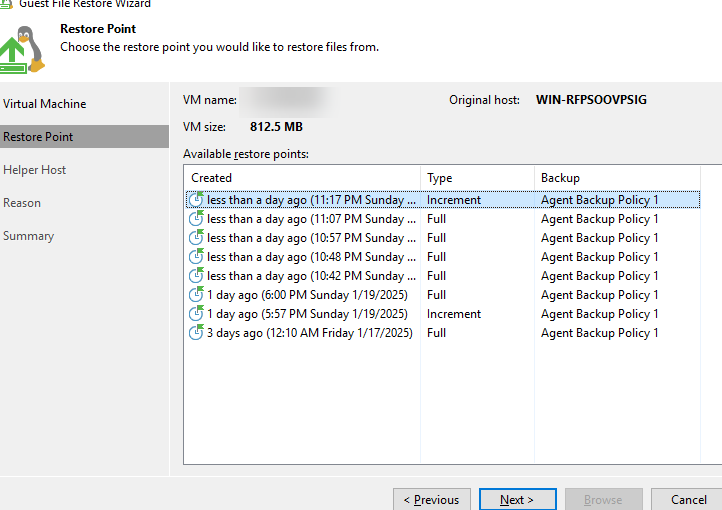Image resolution: width=722 pixels, height=510 pixels.
Task: Select 3 days ago Full restore point row
Action: coord(310,333)
